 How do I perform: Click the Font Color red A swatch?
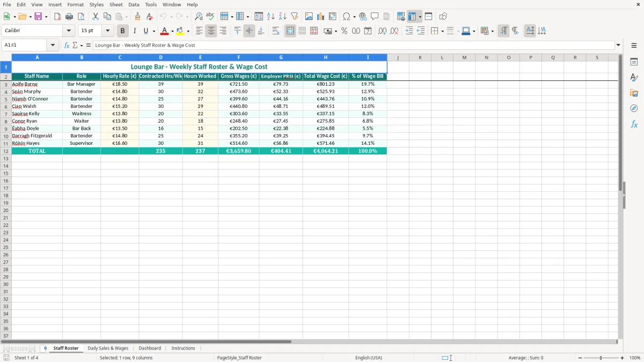coord(164,31)
